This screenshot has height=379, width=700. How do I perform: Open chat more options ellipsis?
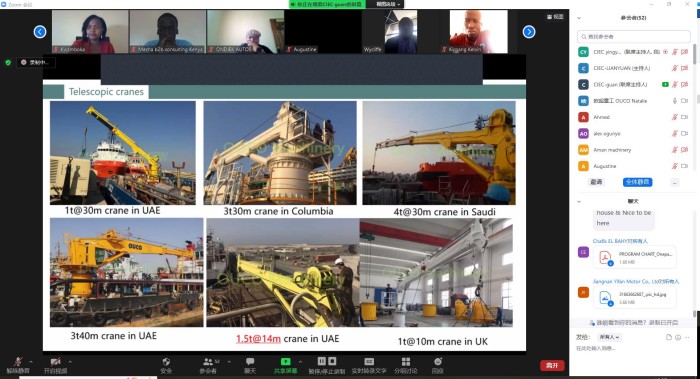687,337
